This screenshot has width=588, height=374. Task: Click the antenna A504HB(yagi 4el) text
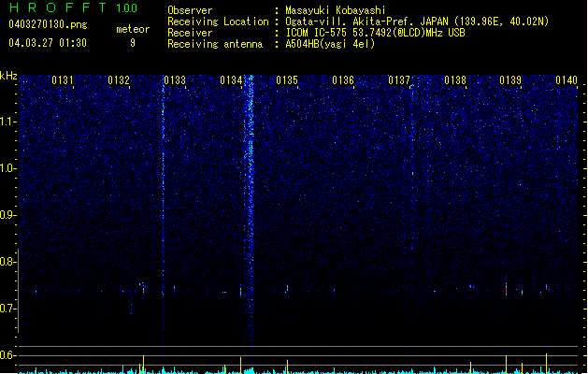tap(330, 44)
